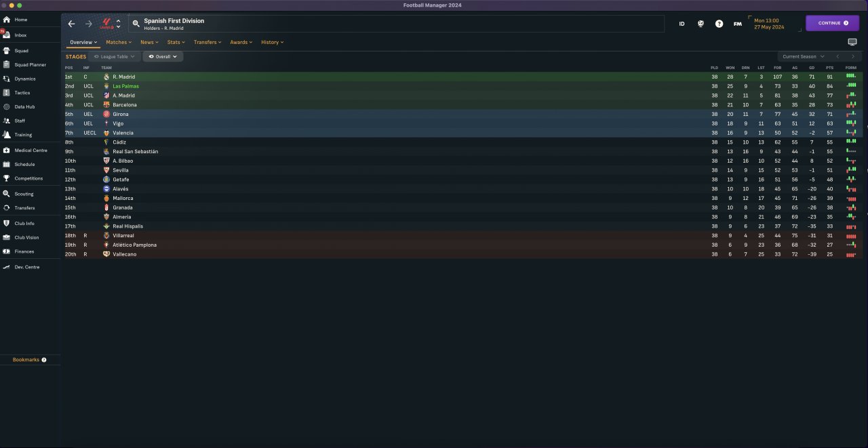Click the monitor display icon

coord(852,42)
